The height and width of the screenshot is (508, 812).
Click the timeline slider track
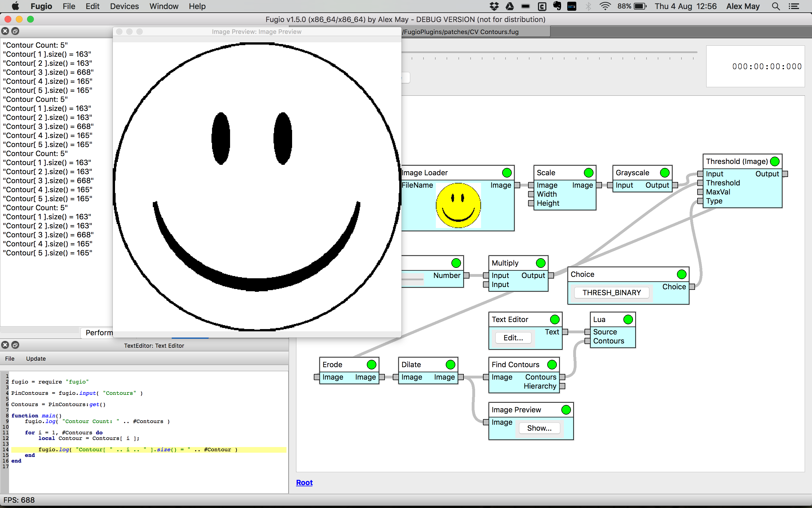(x=549, y=52)
